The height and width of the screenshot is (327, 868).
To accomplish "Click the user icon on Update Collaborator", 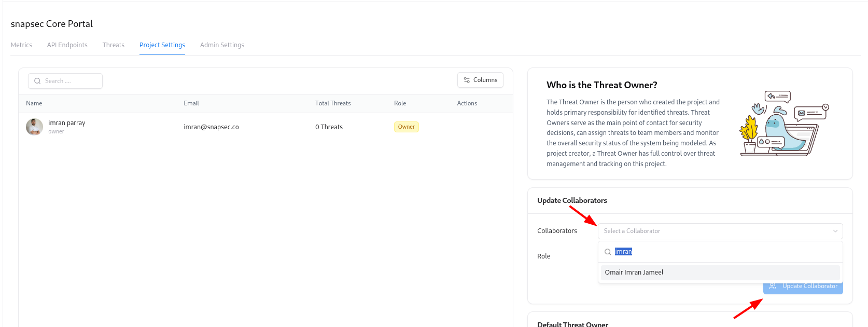I will (773, 287).
